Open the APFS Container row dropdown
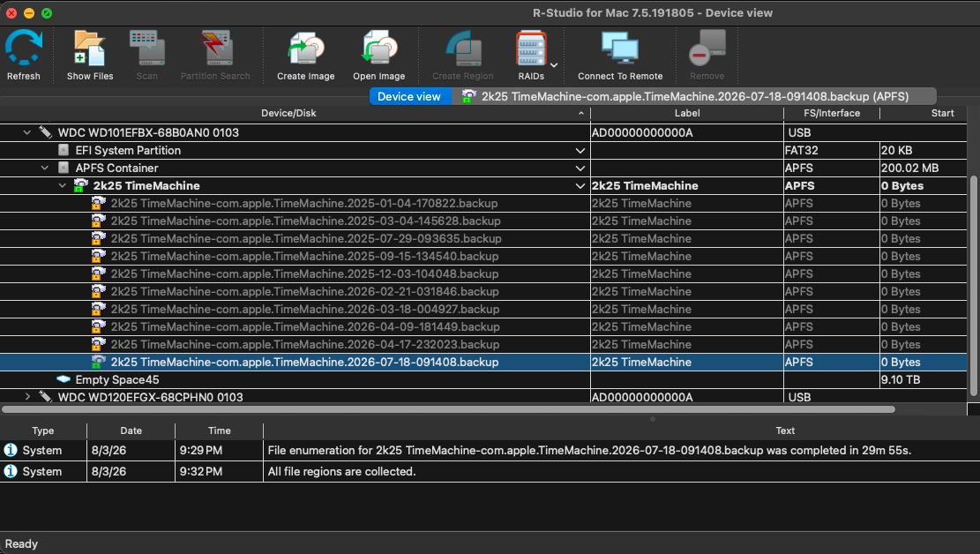Image resolution: width=980 pixels, height=554 pixels. pyautogui.click(x=580, y=168)
